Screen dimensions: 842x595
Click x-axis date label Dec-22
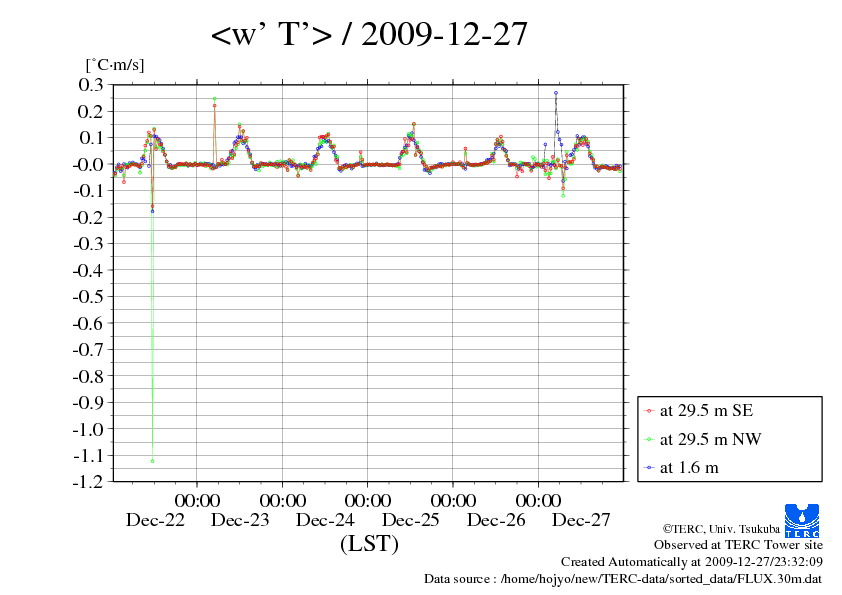click(x=155, y=520)
